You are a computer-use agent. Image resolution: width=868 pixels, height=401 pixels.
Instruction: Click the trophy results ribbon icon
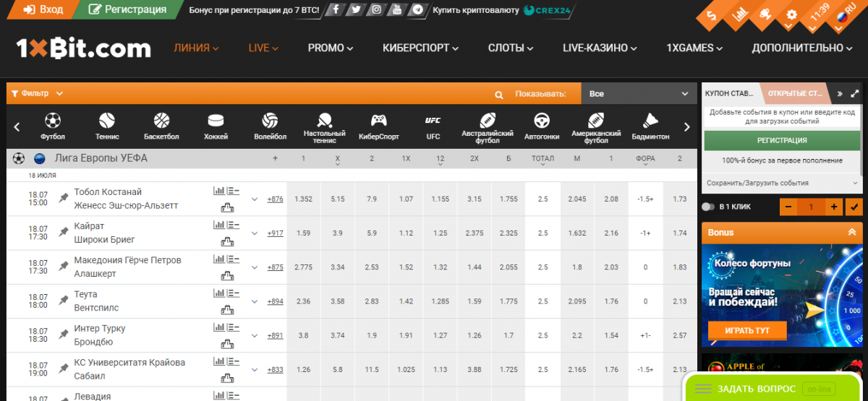[x=765, y=14]
